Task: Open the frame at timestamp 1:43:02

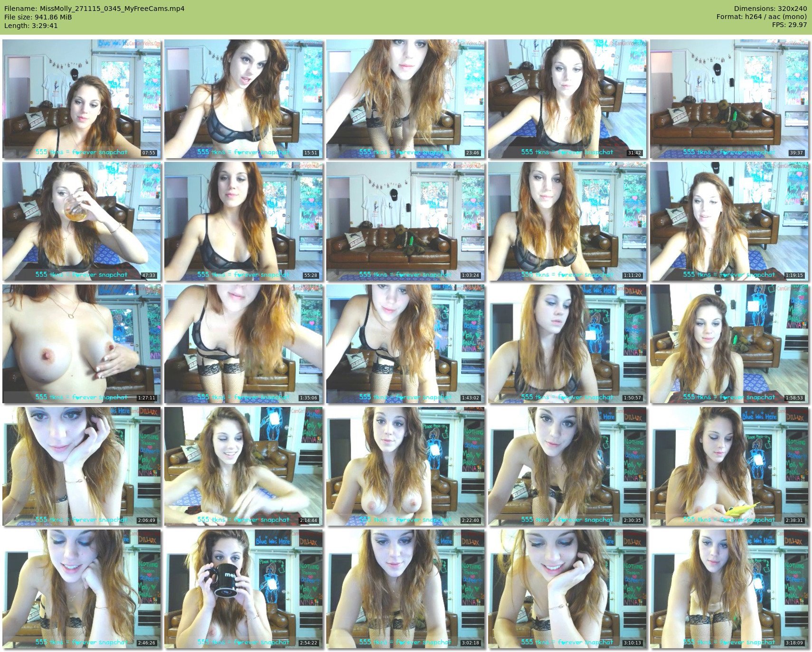Action: click(x=406, y=344)
